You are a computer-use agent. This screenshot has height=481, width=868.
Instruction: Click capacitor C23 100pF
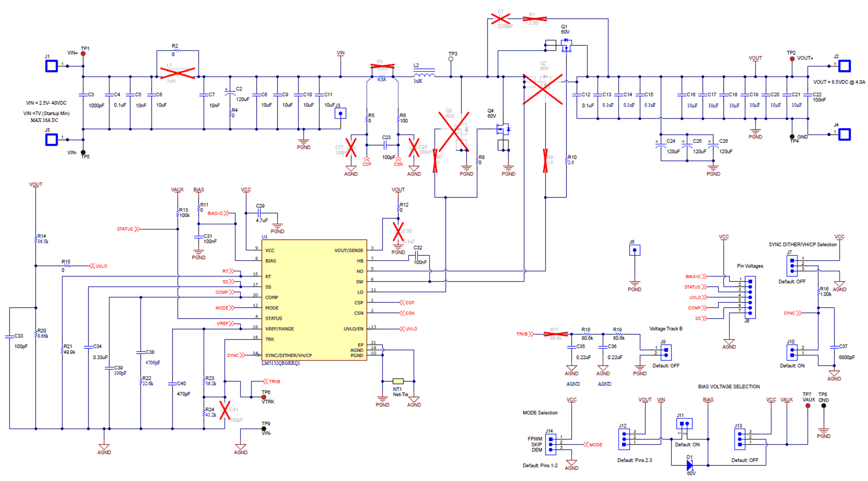click(385, 145)
